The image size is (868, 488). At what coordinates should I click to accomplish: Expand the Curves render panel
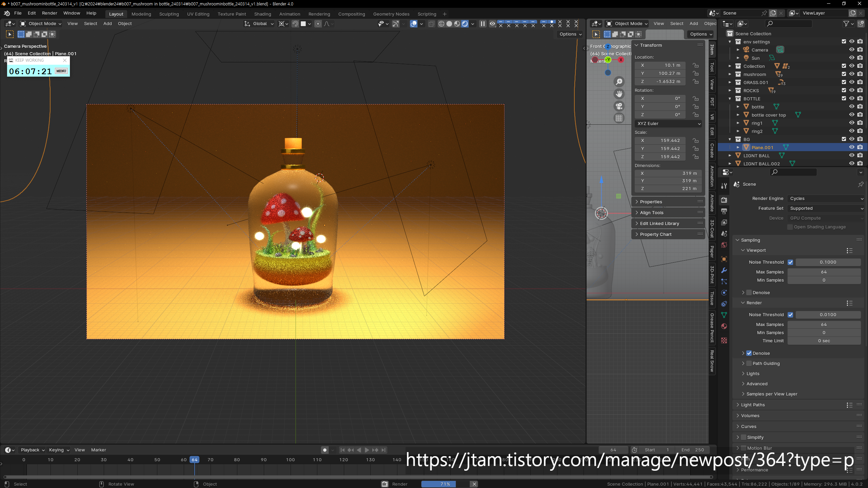(749, 427)
